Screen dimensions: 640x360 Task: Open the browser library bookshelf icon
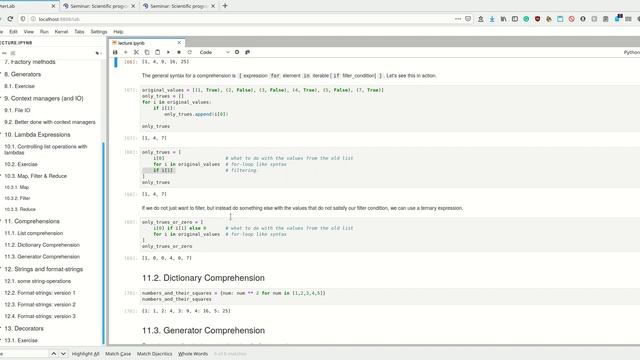tap(503, 19)
